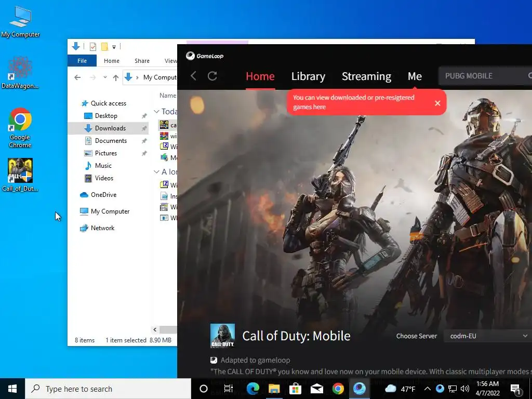Select the Call_of_Duty installer desktop icon

(20, 175)
